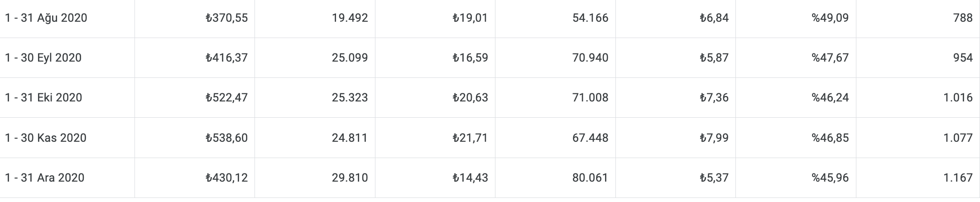Click the 954 value cell
The image size is (980, 202).
click(x=918, y=58)
